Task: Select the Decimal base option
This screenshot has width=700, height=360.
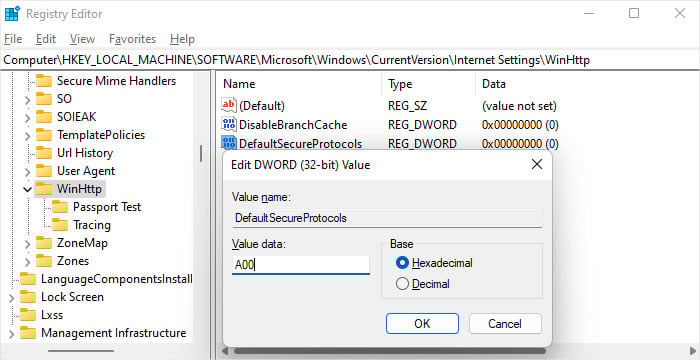Action: tap(402, 284)
